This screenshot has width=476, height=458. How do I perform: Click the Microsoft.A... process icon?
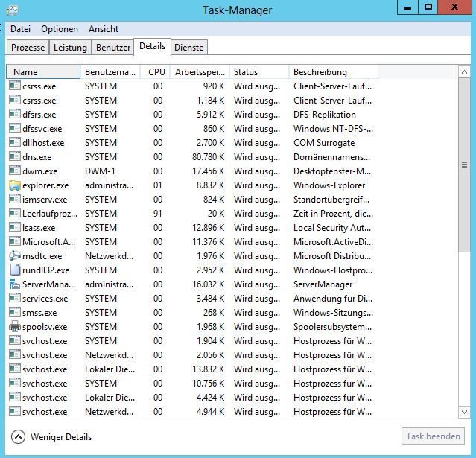click(x=15, y=241)
